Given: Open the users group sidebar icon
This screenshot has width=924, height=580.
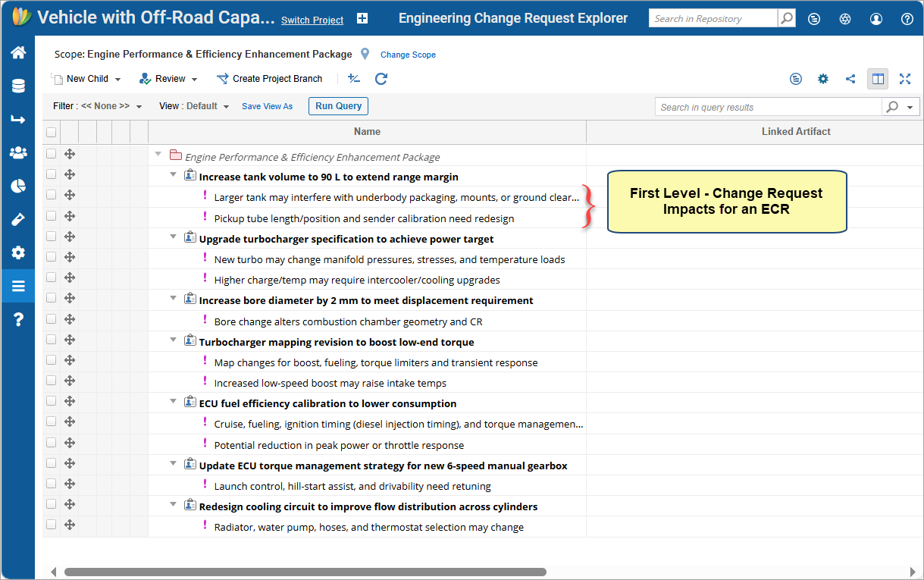Looking at the screenshot, I should pos(17,153).
